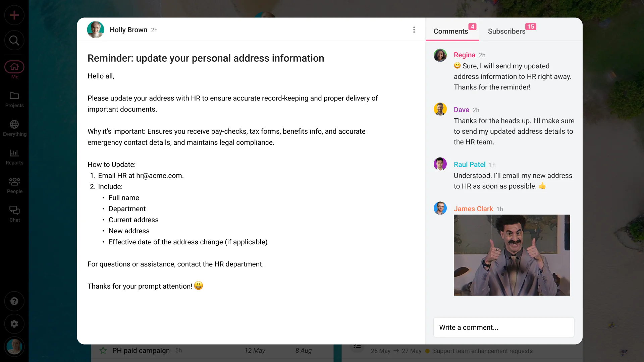Open Projects folder in sidebar
This screenshot has width=644, height=362.
(x=14, y=100)
